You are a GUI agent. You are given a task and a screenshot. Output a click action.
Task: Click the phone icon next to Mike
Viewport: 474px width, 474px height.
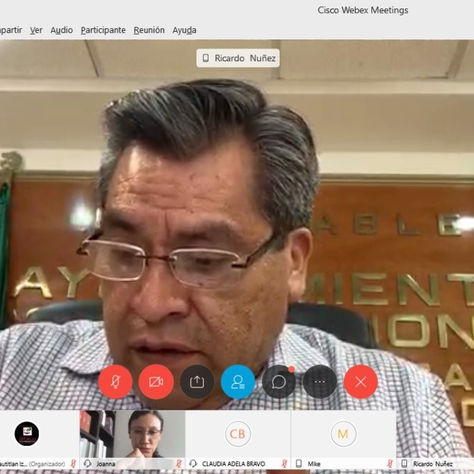[299, 464]
